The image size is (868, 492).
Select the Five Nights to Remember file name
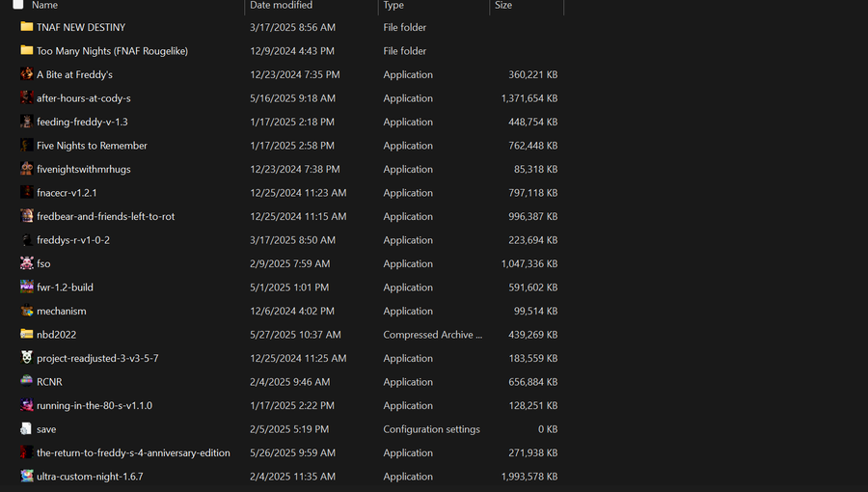[x=92, y=146]
